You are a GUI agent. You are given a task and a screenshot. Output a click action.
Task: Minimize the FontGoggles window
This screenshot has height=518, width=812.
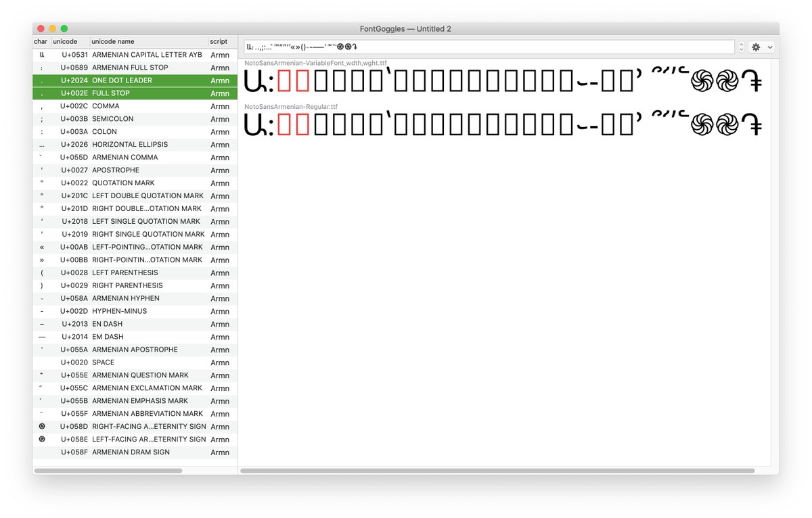point(53,28)
